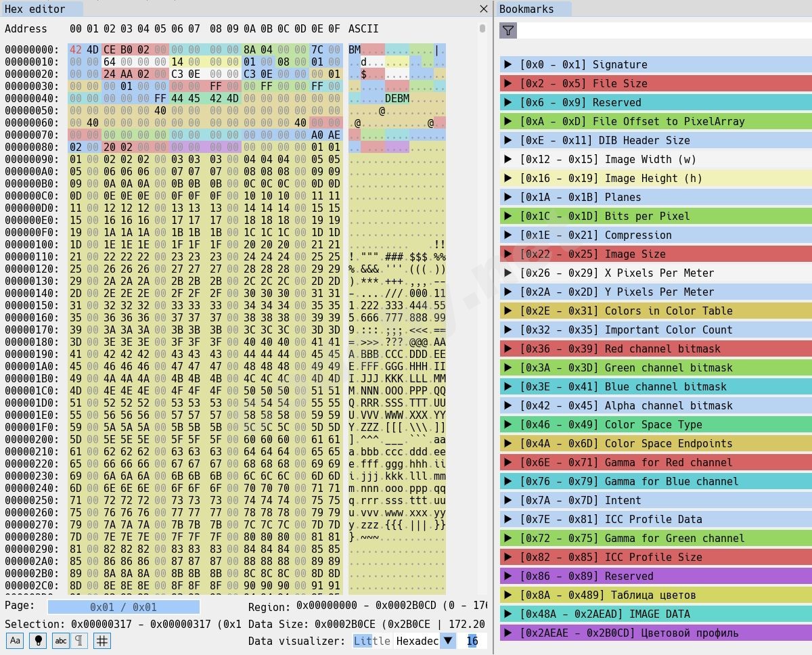The width and height of the screenshot is (812, 655).
Task: Select the Color Space Endpoints bookmark
Action: coord(656,443)
